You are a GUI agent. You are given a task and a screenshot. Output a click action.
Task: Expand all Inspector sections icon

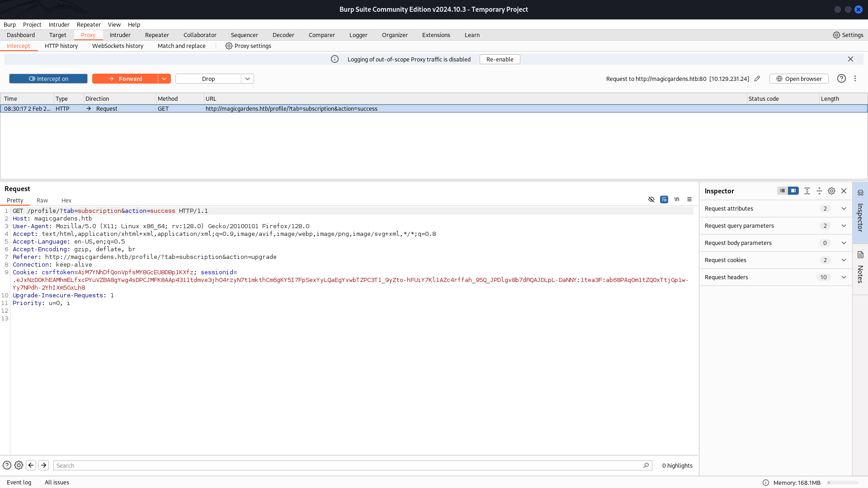coord(807,191)
